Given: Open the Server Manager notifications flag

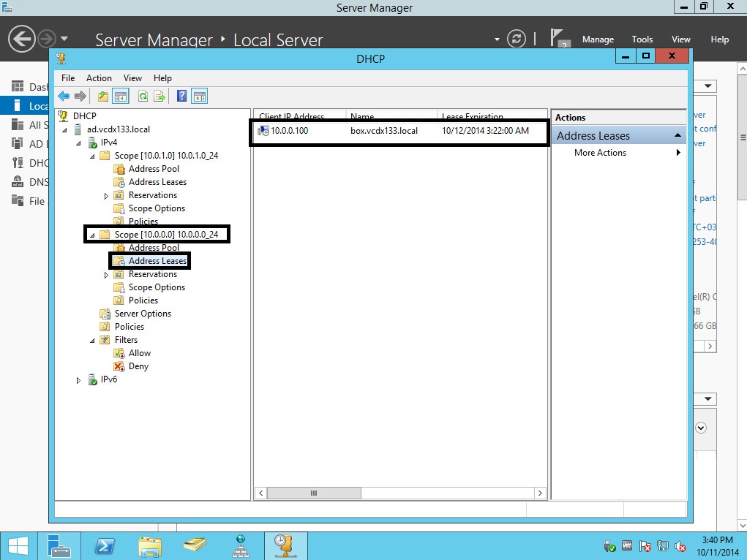Looking at the screenshot, I should 560,39.
